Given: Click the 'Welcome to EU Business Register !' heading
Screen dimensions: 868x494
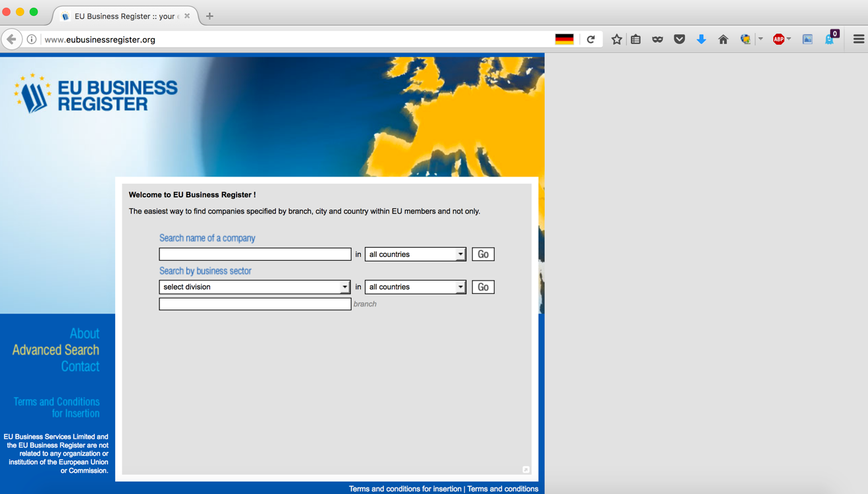Looking at the screenshot, I should 192,195.
